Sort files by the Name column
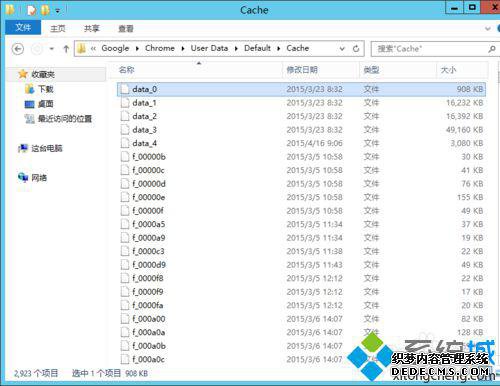This screenshot has height=386, width=500. point(127,70)
